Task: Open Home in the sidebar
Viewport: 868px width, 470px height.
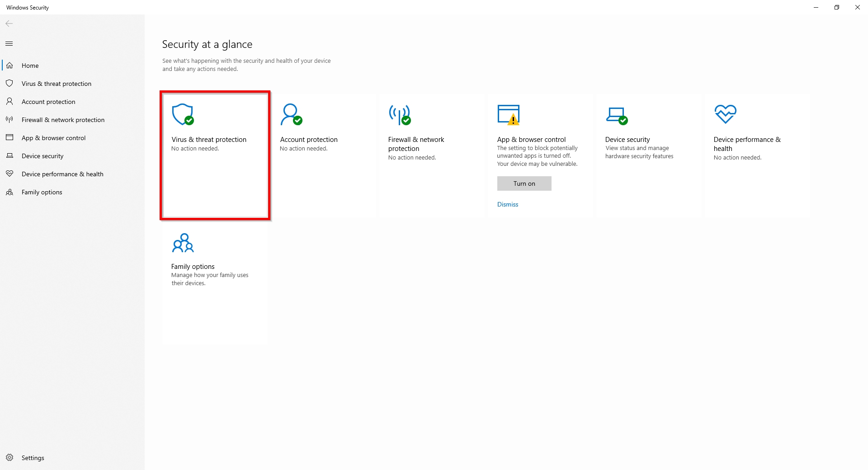Action: coord(72,66)
